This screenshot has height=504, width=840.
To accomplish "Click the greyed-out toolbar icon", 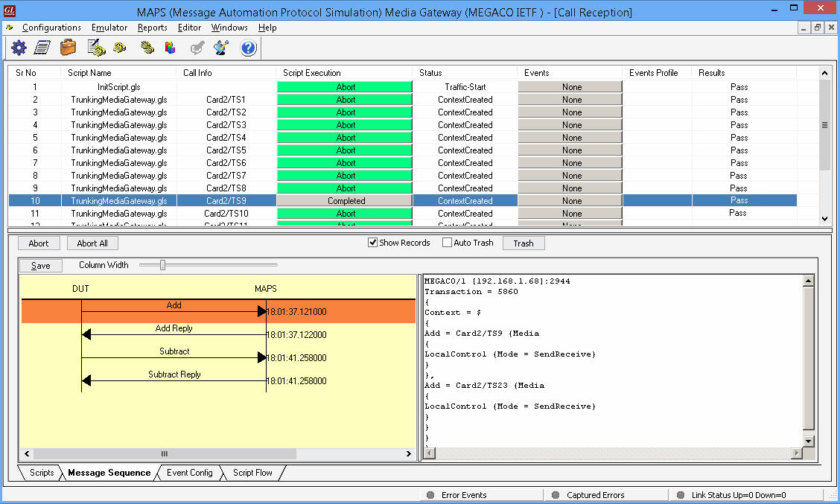I will coord(197,48).
